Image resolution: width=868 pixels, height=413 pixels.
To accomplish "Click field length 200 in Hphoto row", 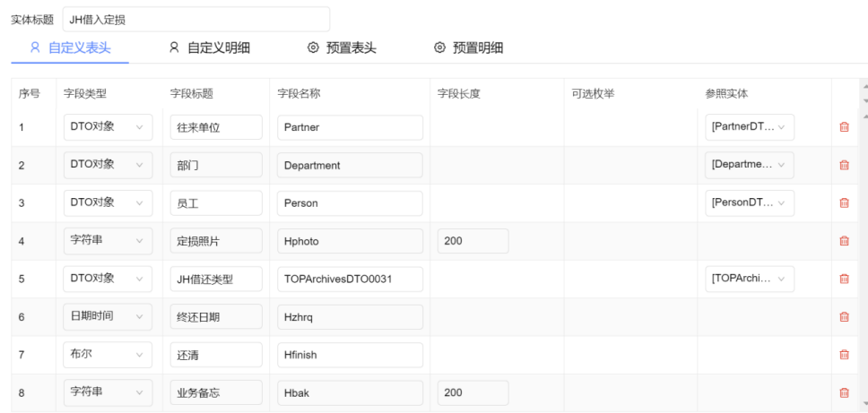I will pos(473,240).
